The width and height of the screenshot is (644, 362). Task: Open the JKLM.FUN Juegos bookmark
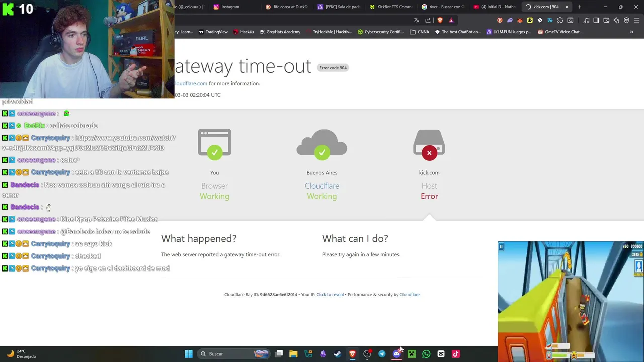tap(509, 32)
